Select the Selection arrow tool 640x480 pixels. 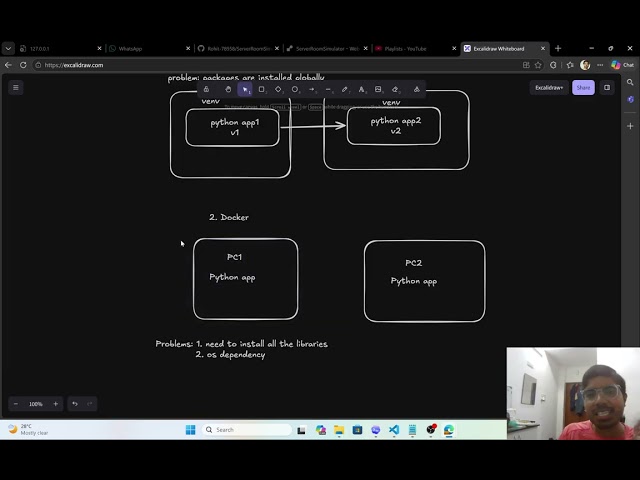[245, 89]
